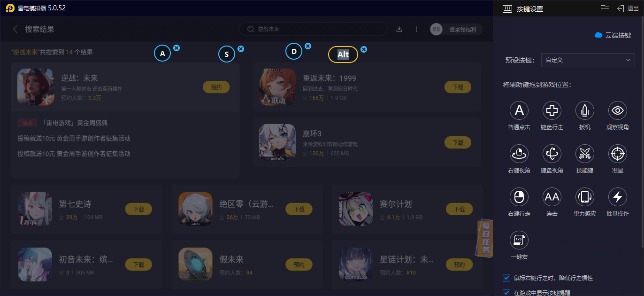Image resolution: width=644 pixels, height=296 pixels.
Task: Pick the 观察视角 eye icon
Action: click(x=618, y=110)
